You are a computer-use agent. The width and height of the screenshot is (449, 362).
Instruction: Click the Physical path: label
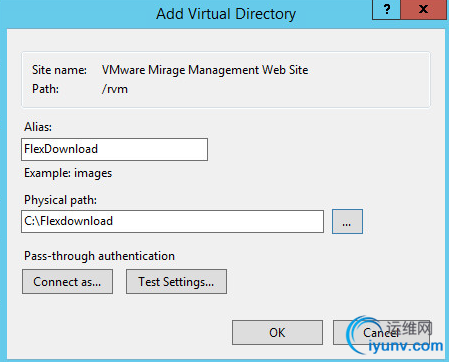coord(60,200)
